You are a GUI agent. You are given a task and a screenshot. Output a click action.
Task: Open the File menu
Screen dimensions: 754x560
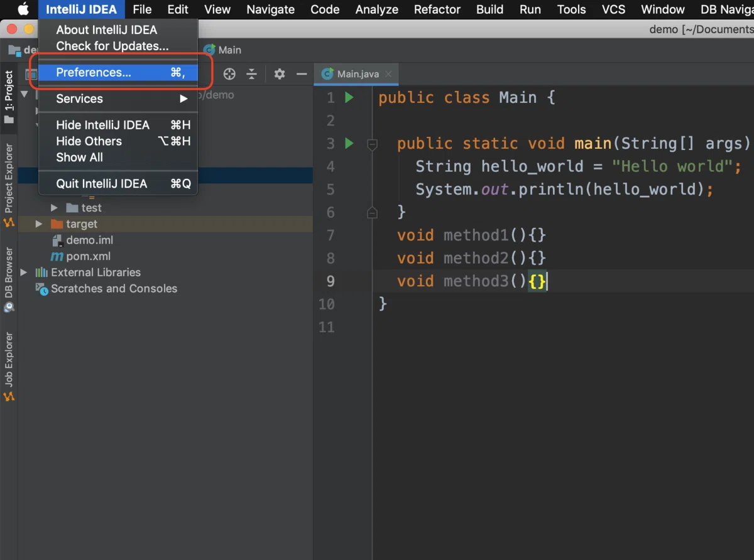click(142, 9)
